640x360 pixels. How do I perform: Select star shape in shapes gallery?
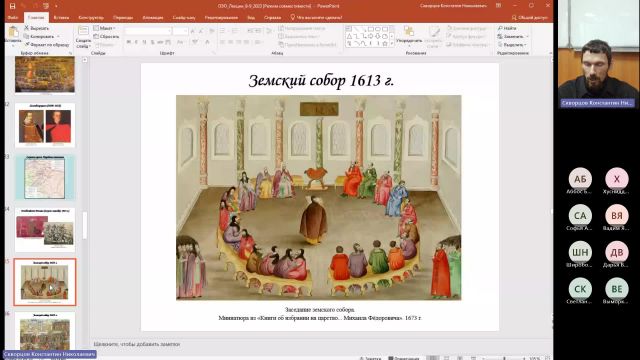tap(385, 43)
